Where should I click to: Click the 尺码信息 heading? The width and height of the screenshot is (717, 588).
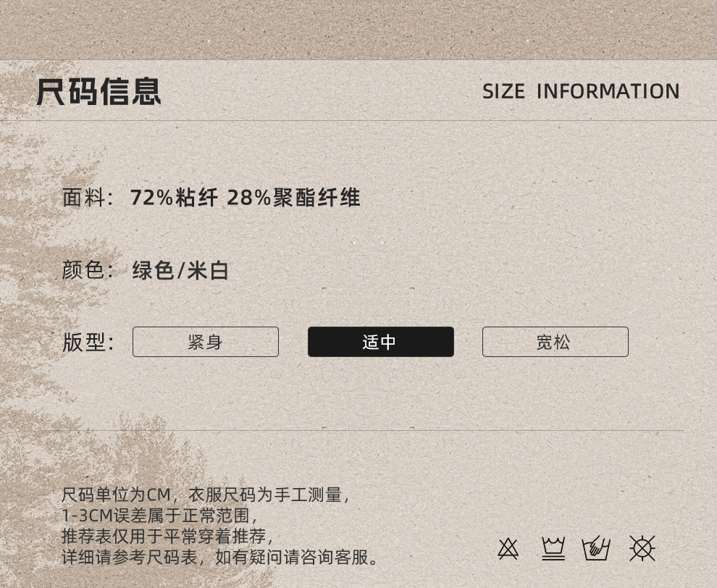[x=98, y=91]
